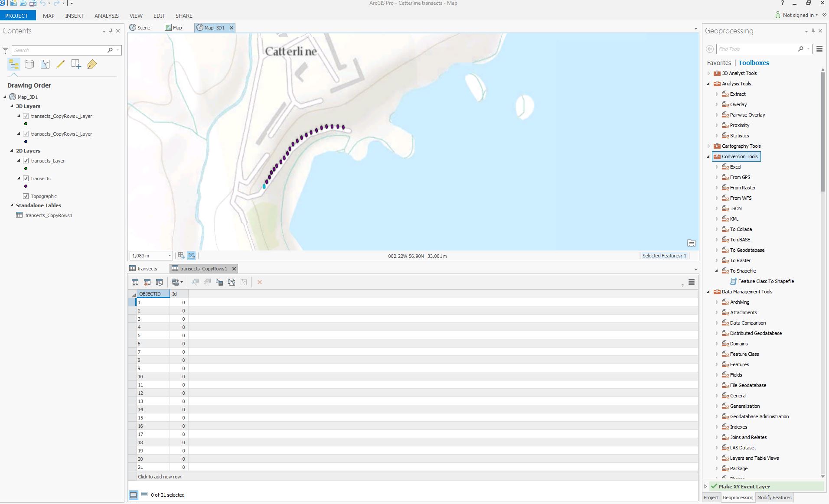The height and width of the screenshot is (504, 829).
Task: Select List By Snapping grid icon
Action: [76, 64]
